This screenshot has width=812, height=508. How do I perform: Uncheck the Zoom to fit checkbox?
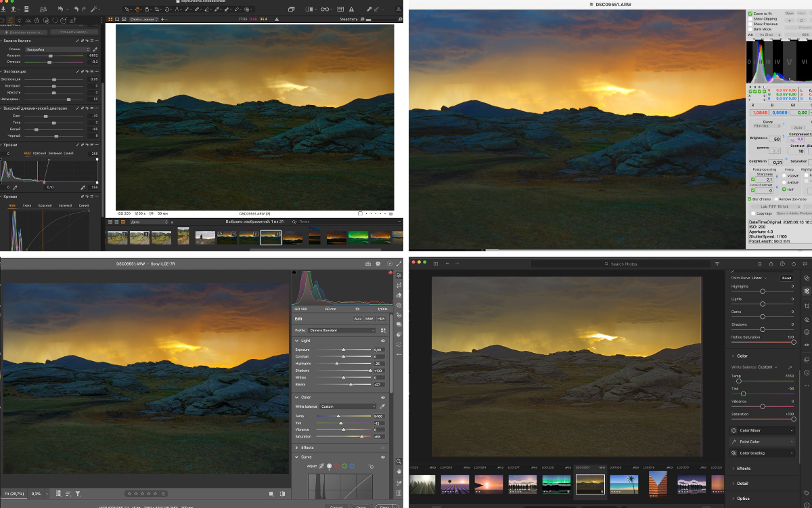750,14
